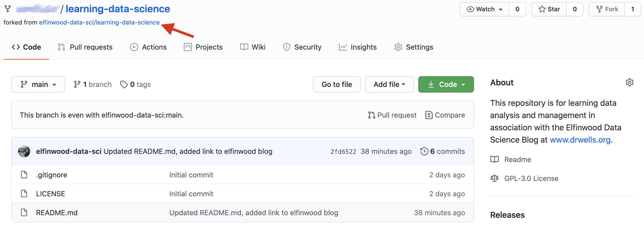The width and height of the screenshot is (644, 229).
Task: Click the About section gear icon
Action: [x=629, y=82]
